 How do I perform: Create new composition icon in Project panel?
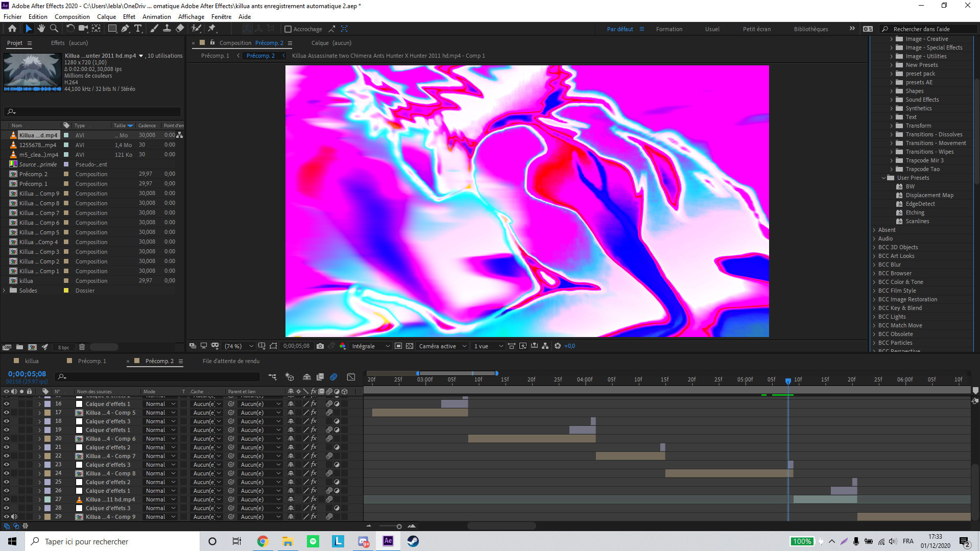click(32, 347)
